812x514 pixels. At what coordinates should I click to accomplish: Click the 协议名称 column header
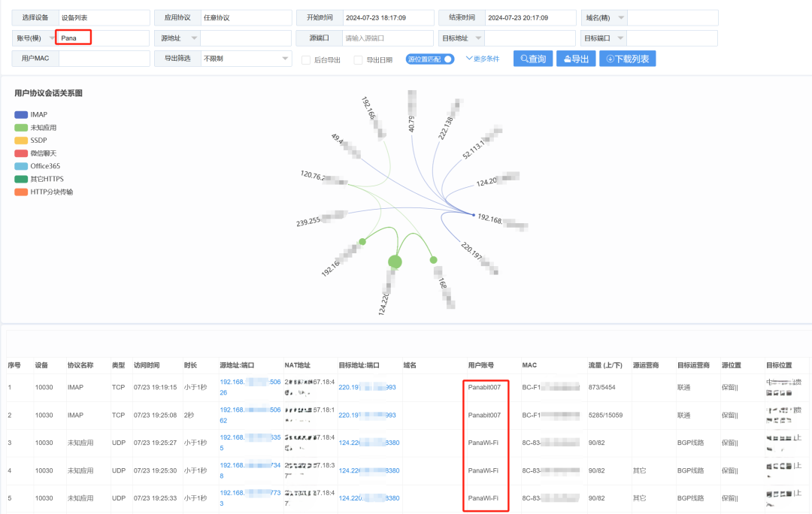point(80,365)
